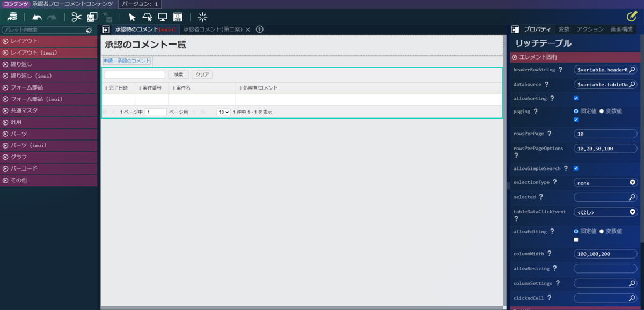Switch to the 変数 tab
This screenshot has width=644, height=310.
pyautogui.click(x=564, y=29)
